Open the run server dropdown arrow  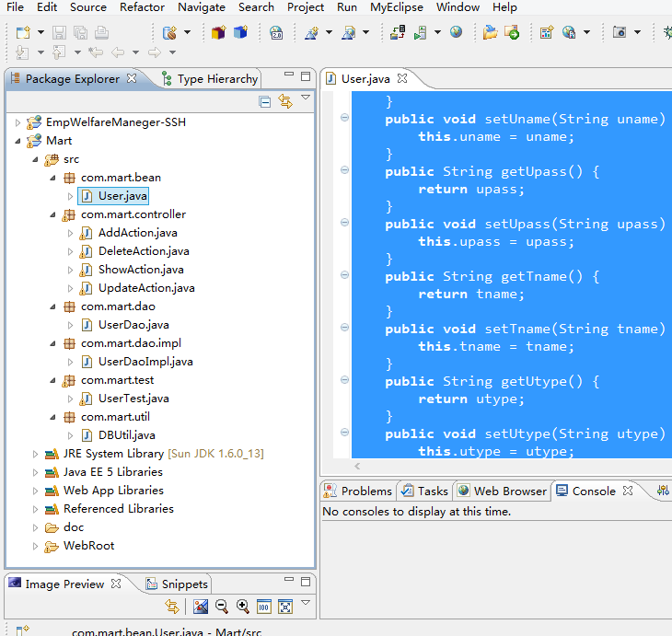coord(437,32)
